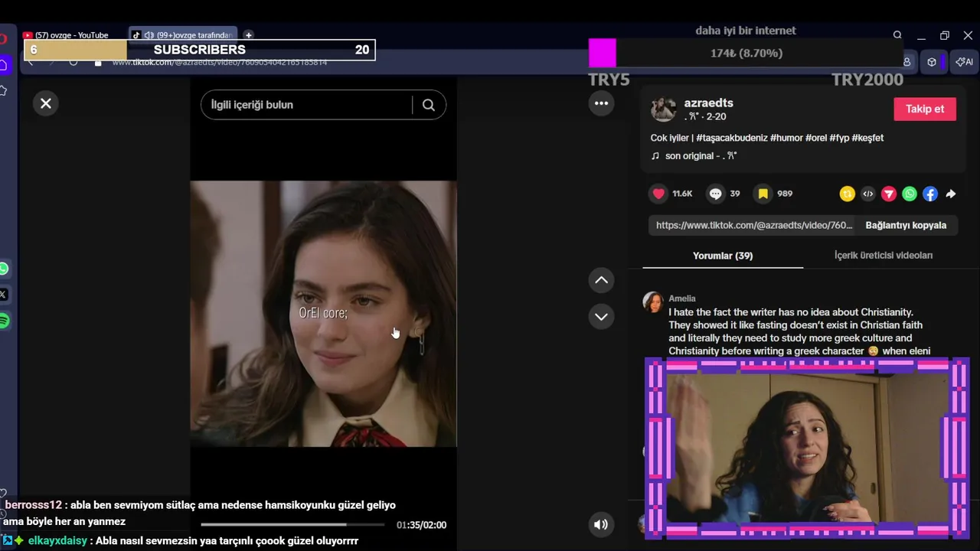Send to friends with the red paper plane icon
The width and height of the screenshot is (980, 551).
tap(888, 194)
